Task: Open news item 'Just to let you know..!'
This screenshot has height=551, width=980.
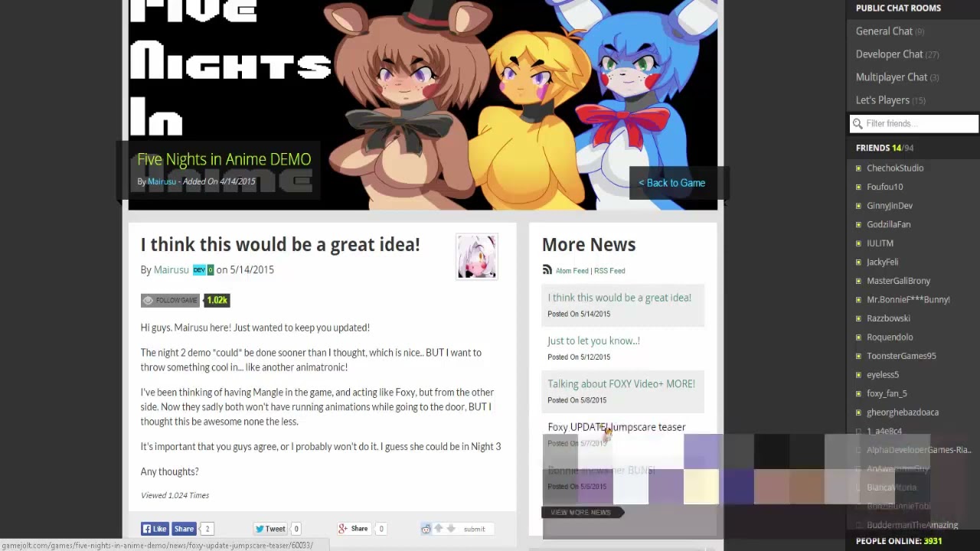Action: point(593,341)
